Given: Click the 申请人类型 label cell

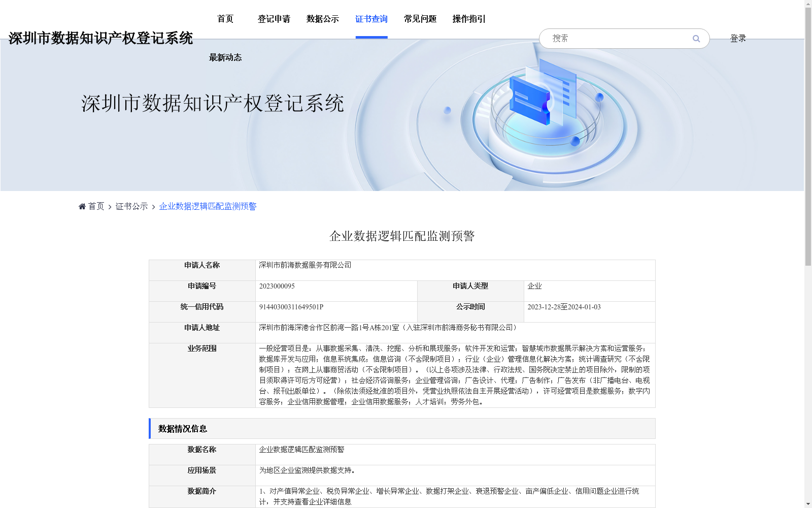Looking at the screenshot, I should pos(470,291).
